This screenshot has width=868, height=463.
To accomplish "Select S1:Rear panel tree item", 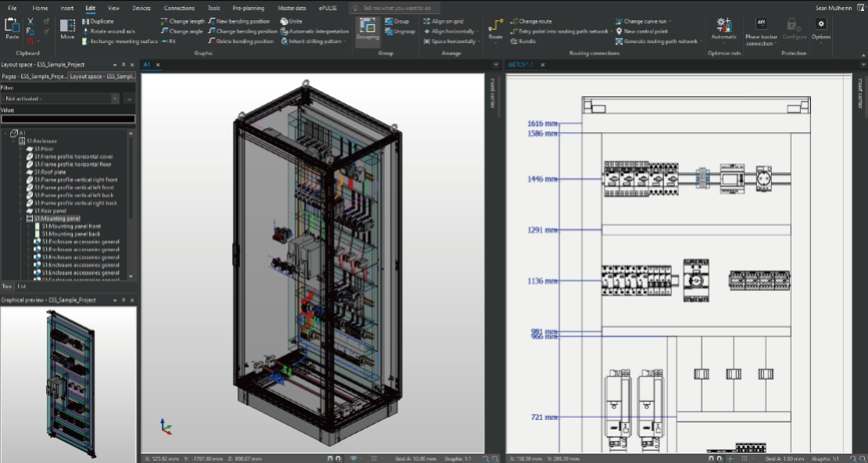I will (50, 210).
